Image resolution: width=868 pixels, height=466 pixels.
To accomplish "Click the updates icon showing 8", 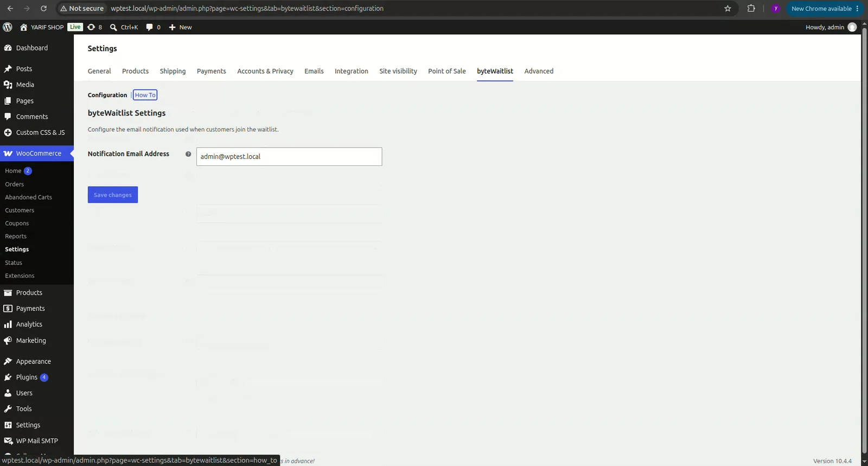I will click(91, 27).
